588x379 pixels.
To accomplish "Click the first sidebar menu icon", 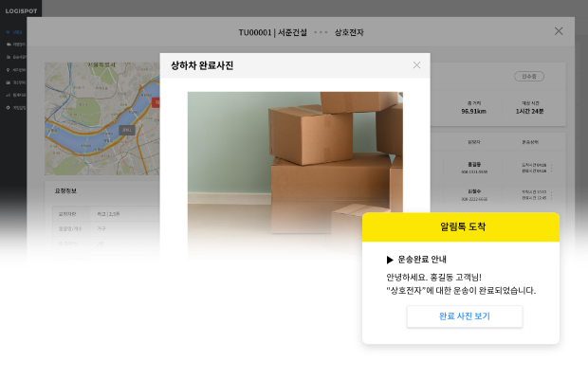I will click(9, 31).
